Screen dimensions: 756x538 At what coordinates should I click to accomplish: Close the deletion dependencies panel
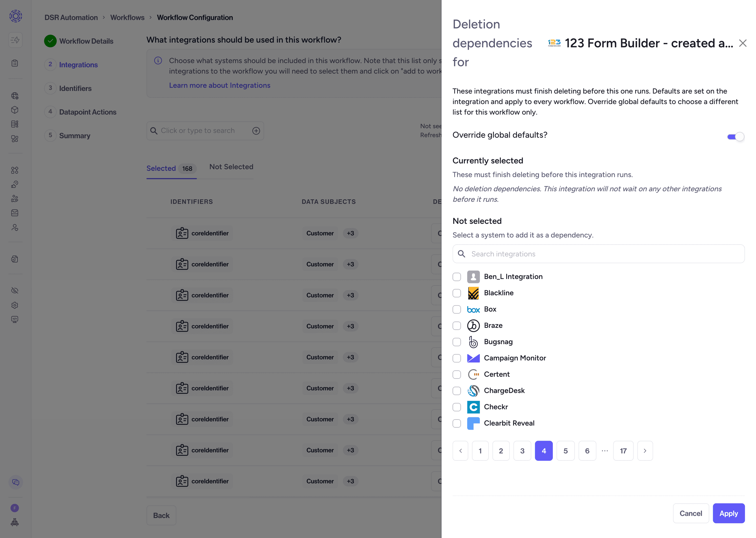pyautogui.click(x=743, y=43)
